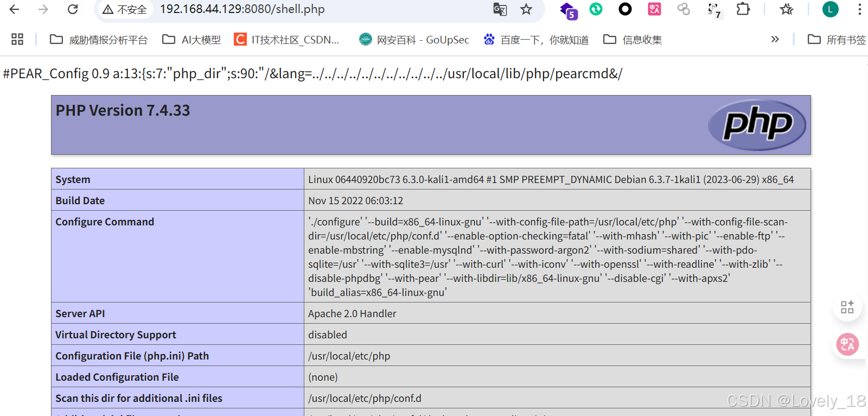
Task: Open the 威胁情报分析平台 bookmark folder
Action: click(x=98, y=40)
